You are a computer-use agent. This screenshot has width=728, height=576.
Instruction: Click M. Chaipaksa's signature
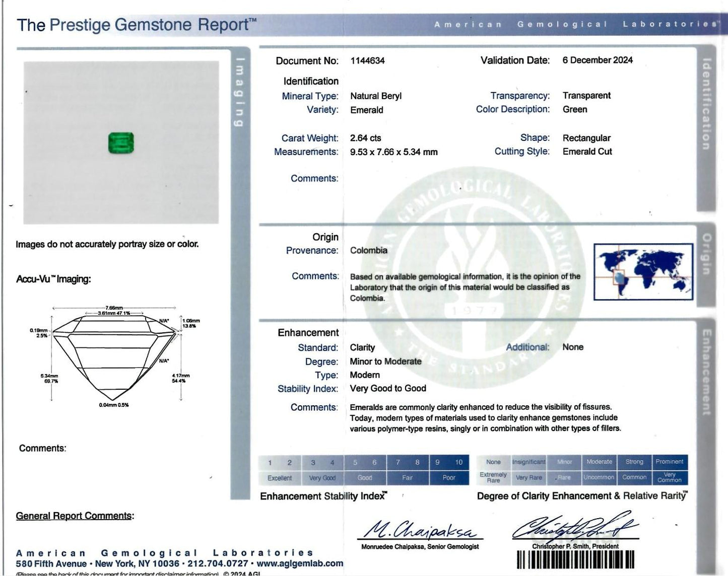tap(420, 530)
